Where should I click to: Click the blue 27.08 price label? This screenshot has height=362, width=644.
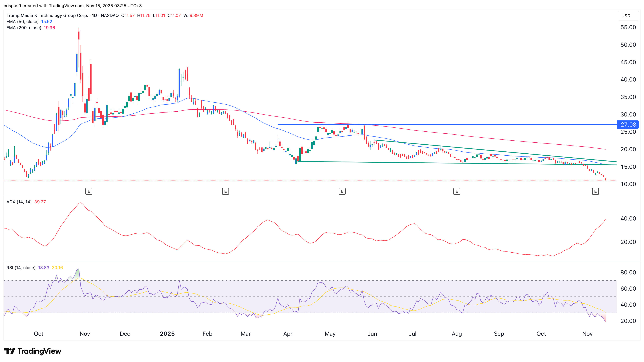pyautogui.click(x=628, y=125)
